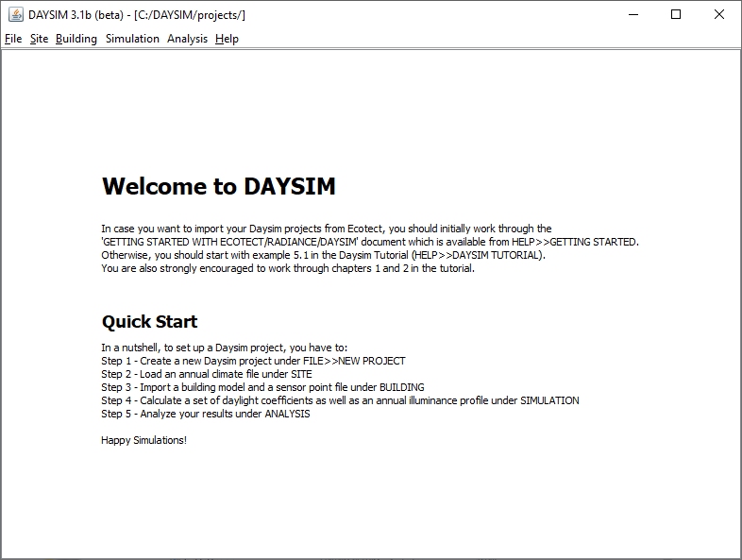742x560 pixels.
Task: Click the 'Step 1 - Create a new Daysim project' line
Action: pyautogui.click(x=253, y=361)
